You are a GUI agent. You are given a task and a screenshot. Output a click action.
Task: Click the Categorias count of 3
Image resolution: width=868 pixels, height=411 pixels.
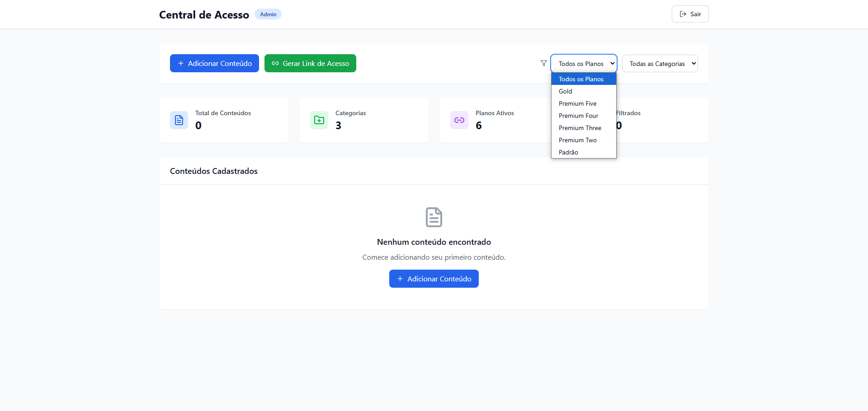pos(338,126)
